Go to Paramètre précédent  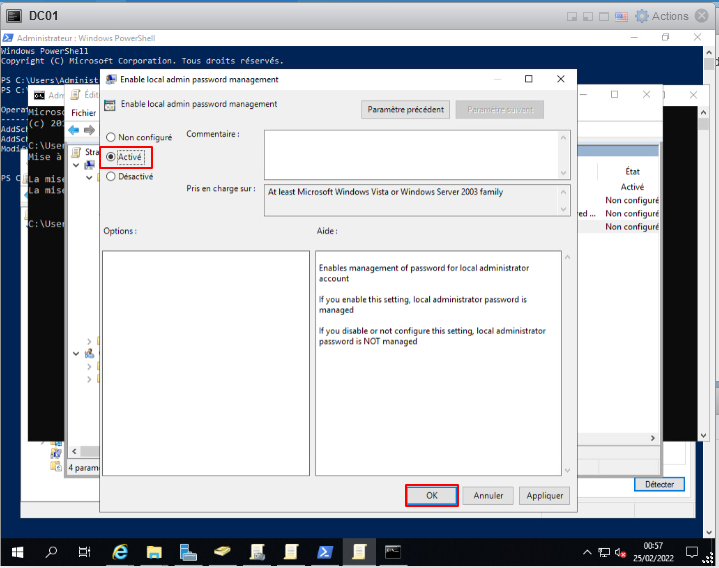405,110
